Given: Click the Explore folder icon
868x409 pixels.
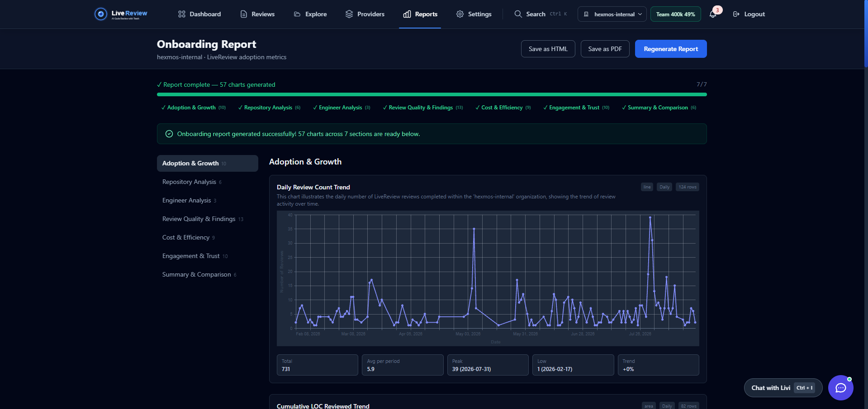Looking at the screenshot, I should click(297, 14).
